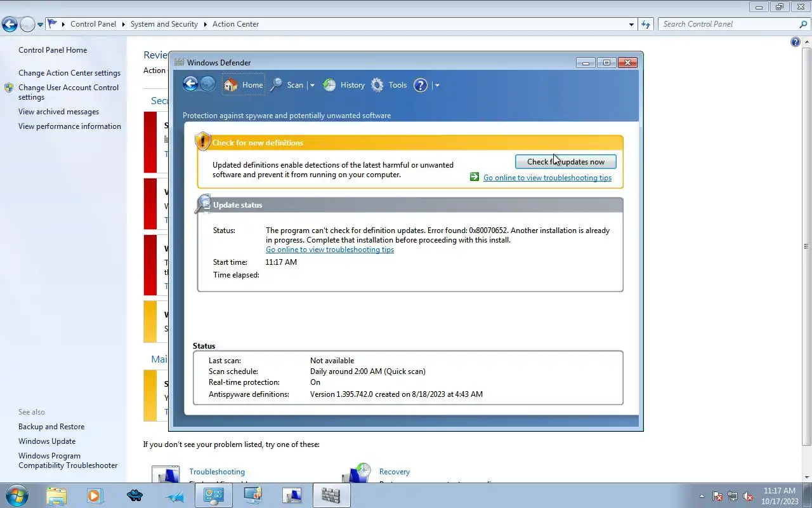Click the network tray icon

coord(733,497)
